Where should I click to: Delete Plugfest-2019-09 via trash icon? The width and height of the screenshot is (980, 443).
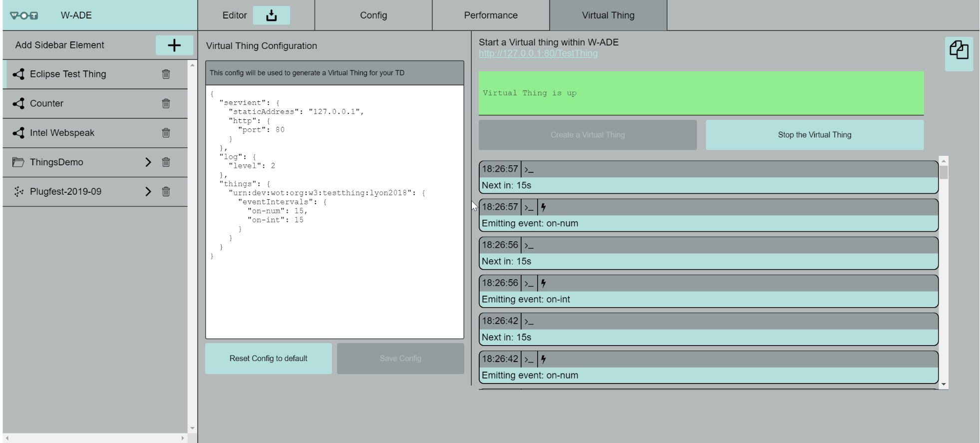pos(166,192)
